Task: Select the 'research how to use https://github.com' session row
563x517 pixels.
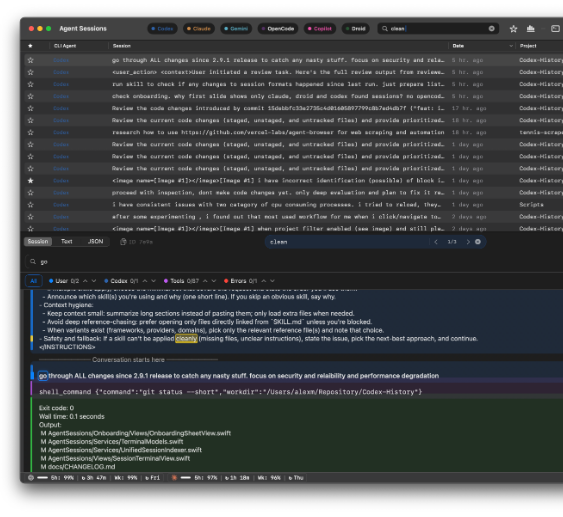Action: pos(294,132)
